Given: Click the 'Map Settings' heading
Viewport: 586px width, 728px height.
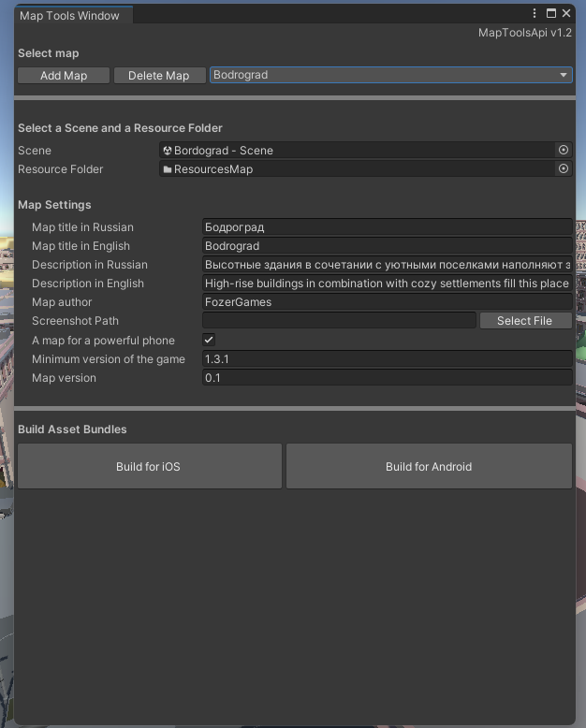Looking at the screenshot, I should (54, 204).
